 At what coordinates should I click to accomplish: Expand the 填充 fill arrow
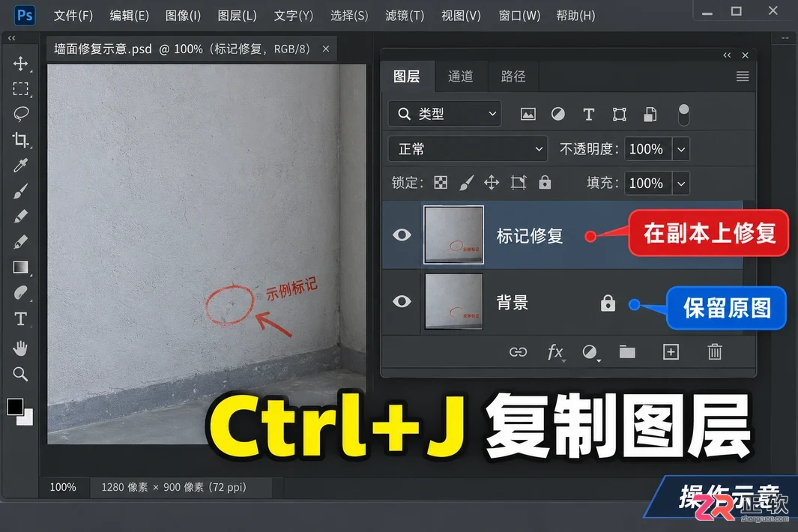click(681, 184)
